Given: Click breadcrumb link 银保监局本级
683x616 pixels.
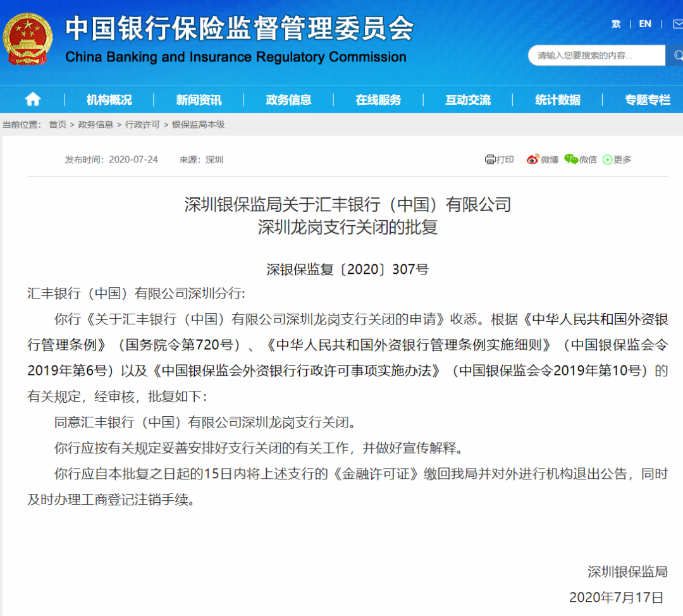Looking at the screenshot, I should tap(198, 125).
